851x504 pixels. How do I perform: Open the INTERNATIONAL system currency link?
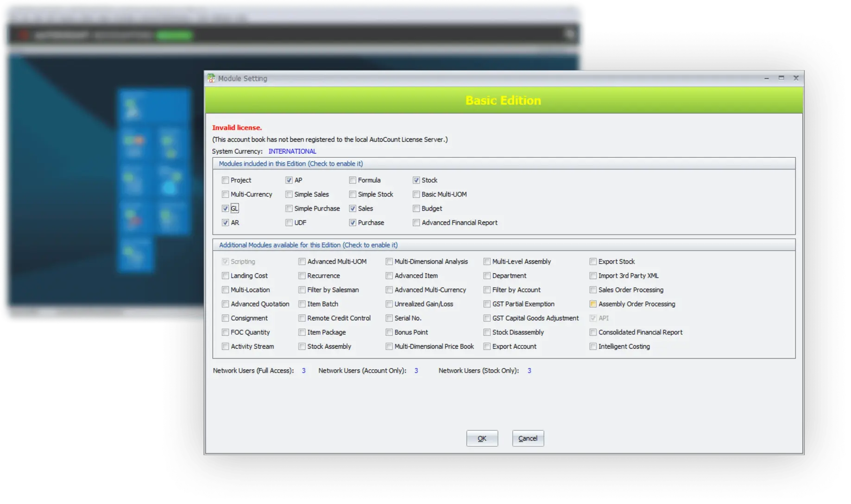292,151
